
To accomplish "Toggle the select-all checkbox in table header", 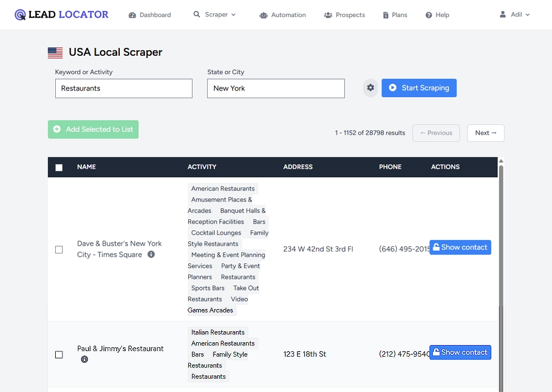I will point(59,167).
